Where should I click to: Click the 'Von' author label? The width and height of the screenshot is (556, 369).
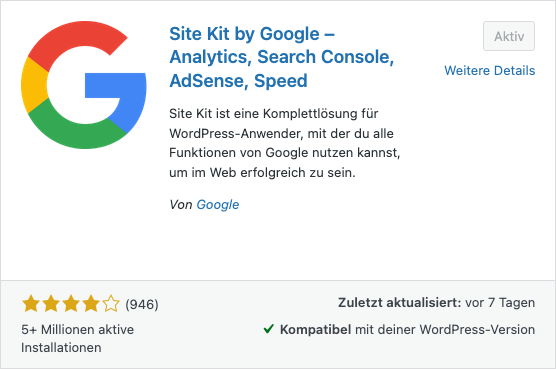[181, 205]
